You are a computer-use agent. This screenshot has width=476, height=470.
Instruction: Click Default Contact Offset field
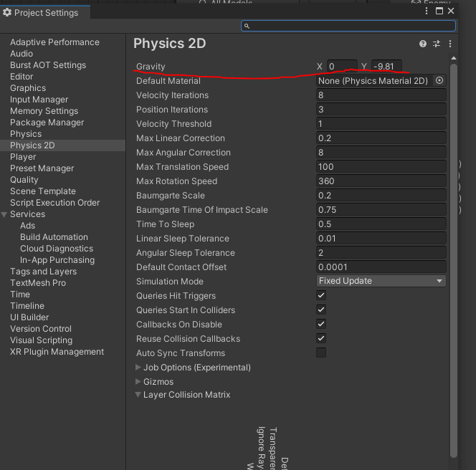381,267
